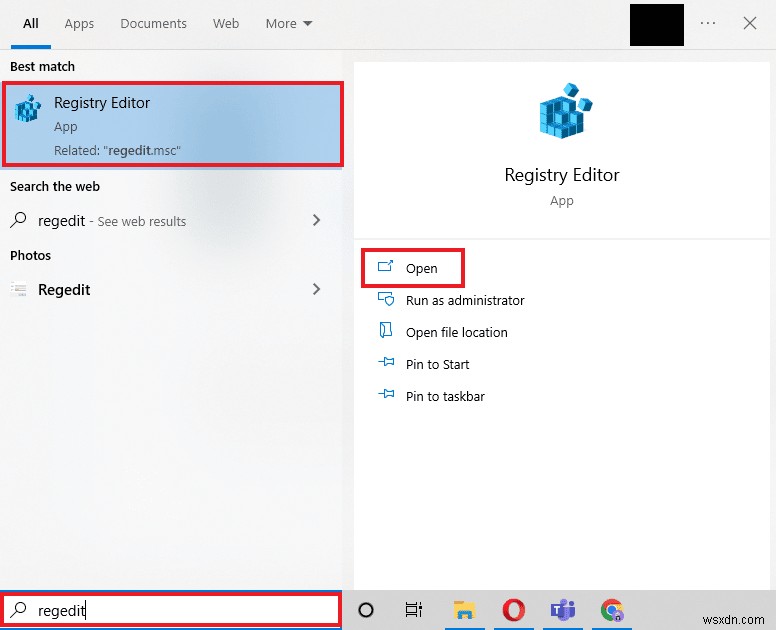
Task: Click the pin icon beside Pin to taskbar
Action: pos(386,394)
